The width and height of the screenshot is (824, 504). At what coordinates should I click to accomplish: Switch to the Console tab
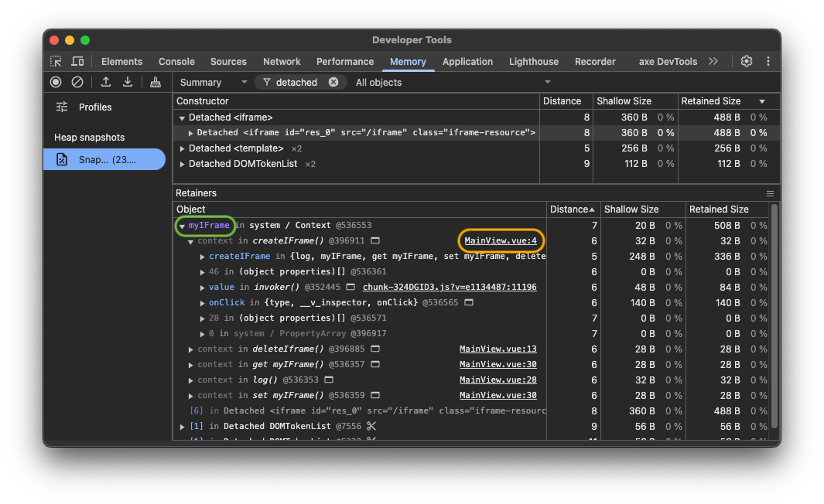pyautogui.click(x=176, y=61)
